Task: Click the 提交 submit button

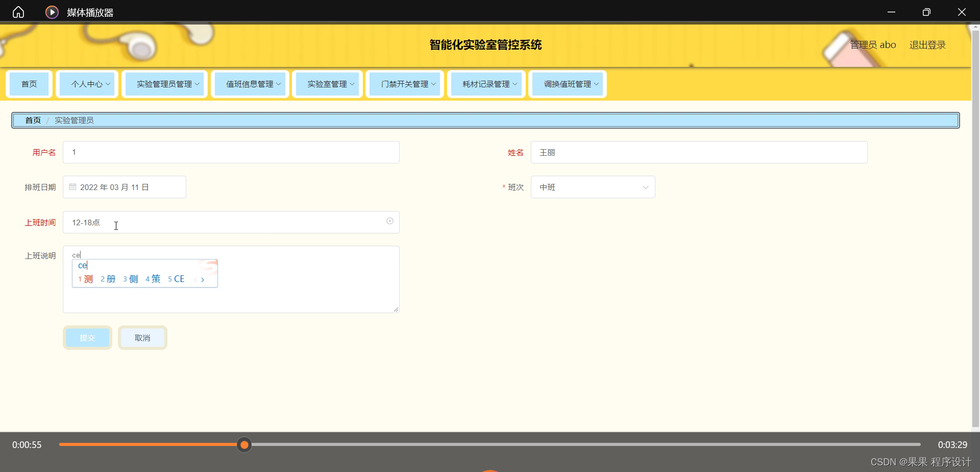Action: [x=87, y=338]
